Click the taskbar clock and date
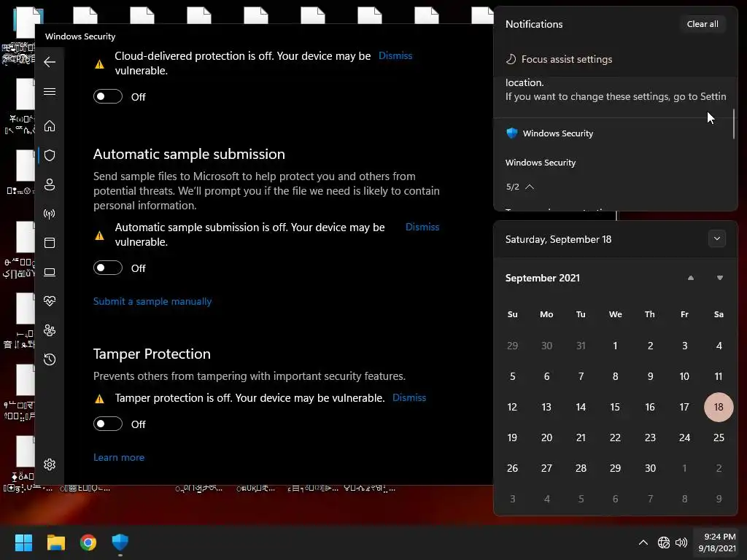Screen dimensions: 747x560 pyautogui.click(x=717, y=542)
